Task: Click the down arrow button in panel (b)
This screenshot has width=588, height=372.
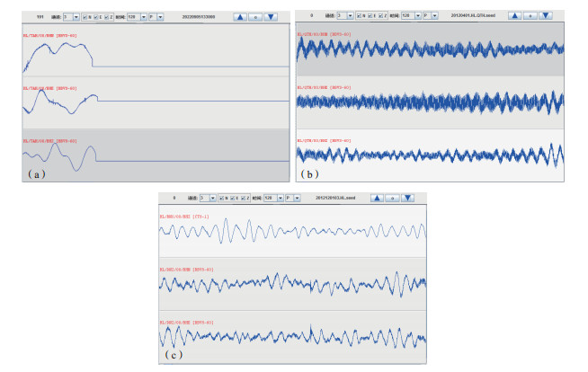Action: tap(548, 16)
